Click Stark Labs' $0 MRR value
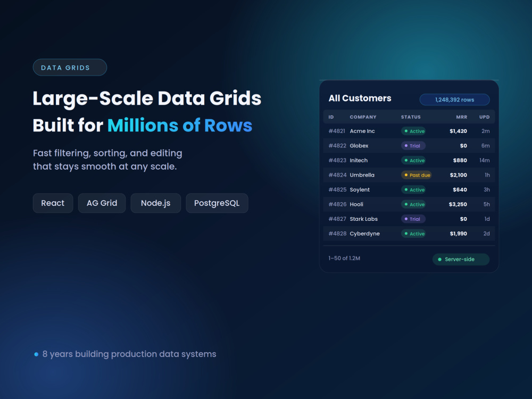Viewport: 532px width, 399px height. coord(463,219)
